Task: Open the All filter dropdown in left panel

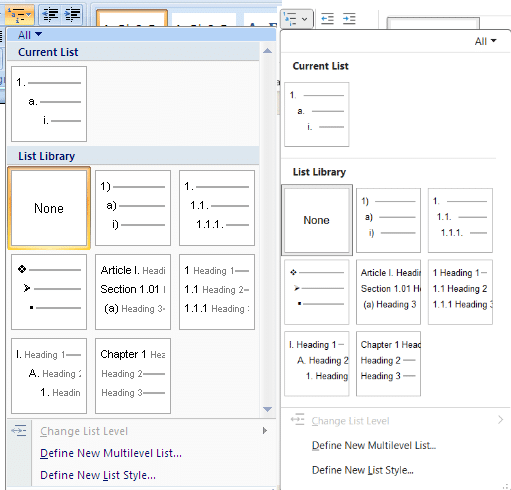Action: click(x=30, y=35)
